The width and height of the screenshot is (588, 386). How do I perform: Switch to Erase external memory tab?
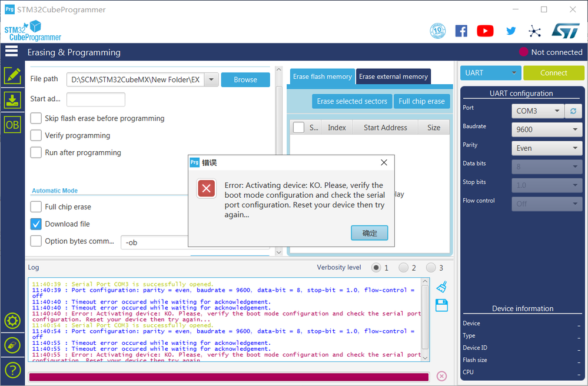(393, 76)
